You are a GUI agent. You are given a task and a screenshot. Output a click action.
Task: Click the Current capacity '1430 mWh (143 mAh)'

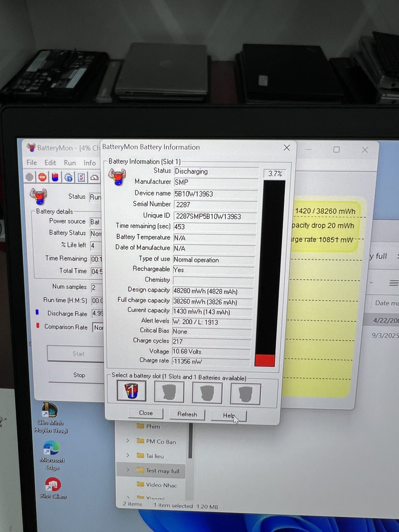[212, 312]
